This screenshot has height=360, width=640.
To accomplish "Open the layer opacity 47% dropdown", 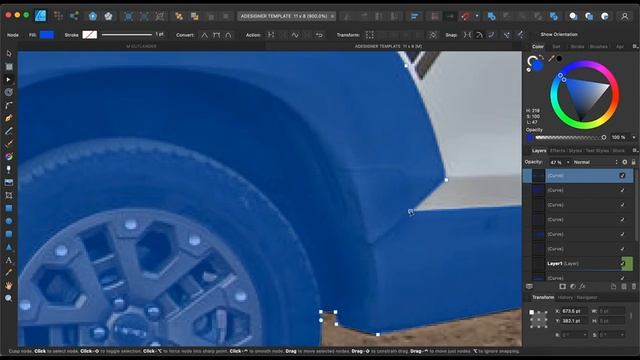I will pos(568,162).
